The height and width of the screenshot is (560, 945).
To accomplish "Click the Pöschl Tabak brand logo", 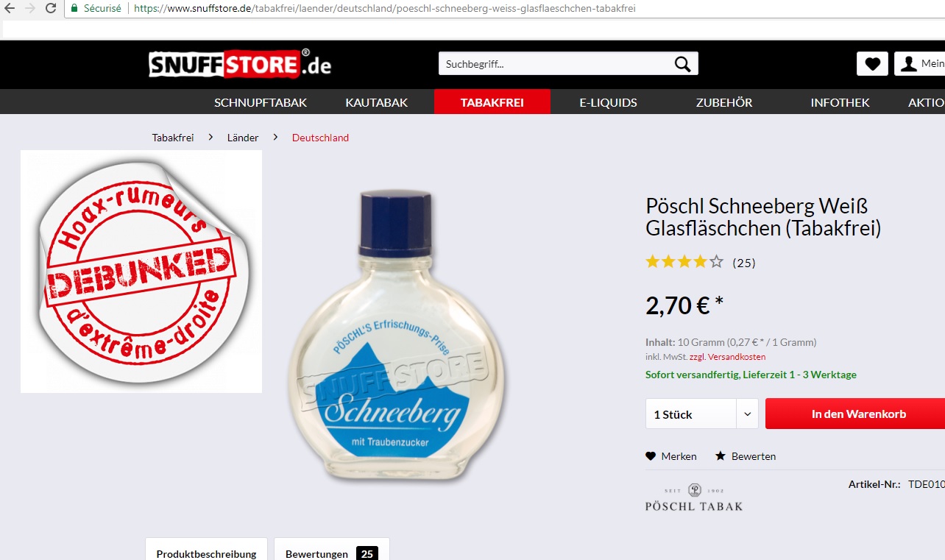I will tap(694, 498).
